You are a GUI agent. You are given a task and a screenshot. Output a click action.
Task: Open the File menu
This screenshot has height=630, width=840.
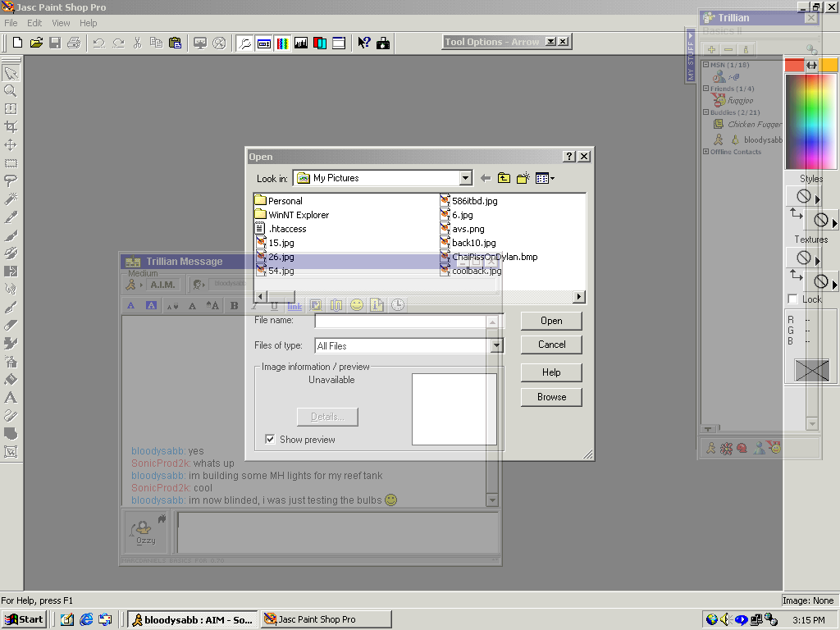pyautogui.click(x=11, y=23)
